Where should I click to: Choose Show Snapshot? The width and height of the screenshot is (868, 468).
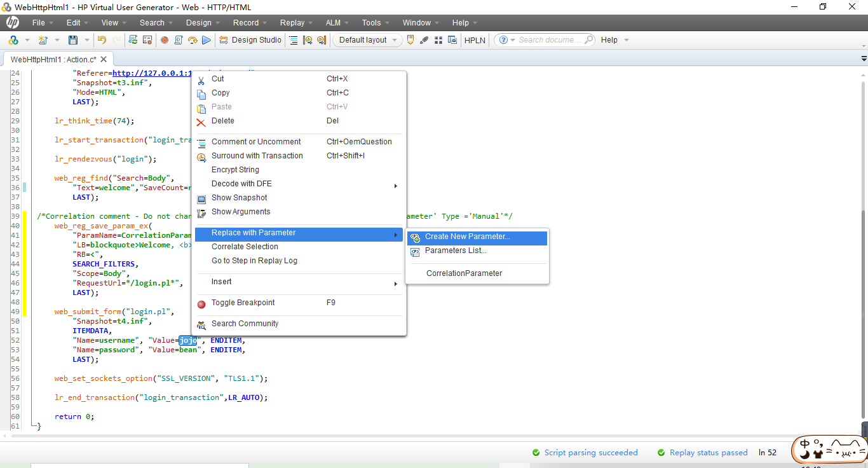coord(299,198)
